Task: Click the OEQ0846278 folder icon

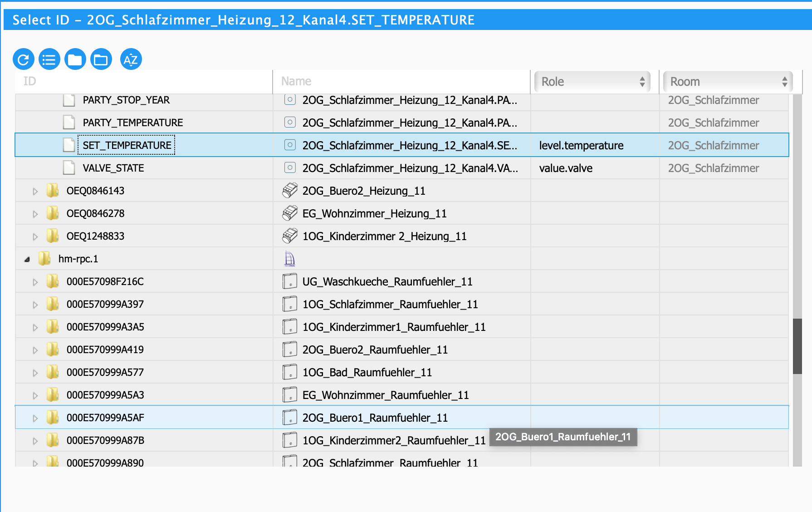Action: 53,213
